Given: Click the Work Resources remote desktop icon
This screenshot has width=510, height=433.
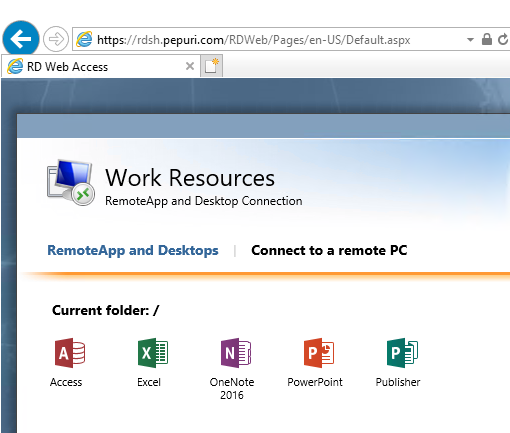Looking at the screenshot, I should point(71,182).
